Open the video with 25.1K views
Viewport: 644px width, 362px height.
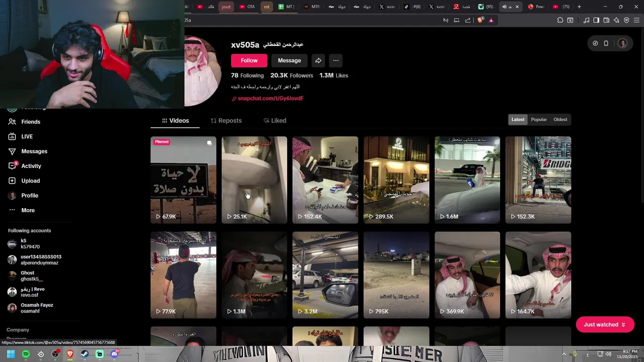[254, 180]
